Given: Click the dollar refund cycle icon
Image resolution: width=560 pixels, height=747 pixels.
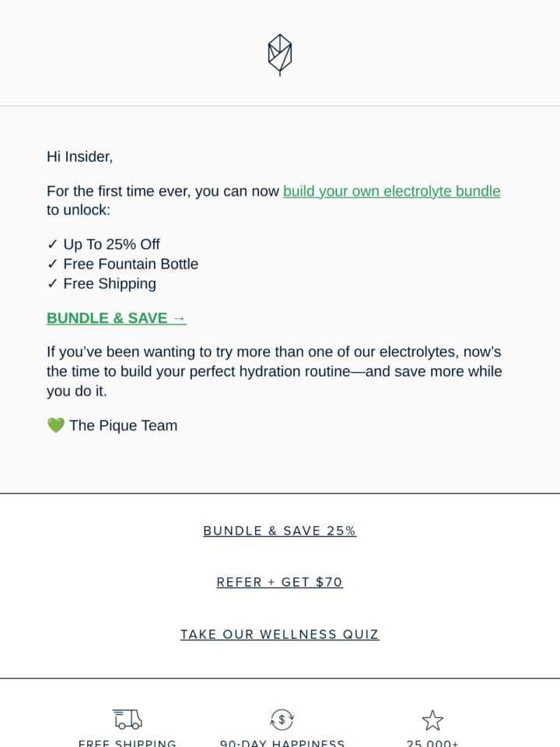Looking at the screenshot, I should 282,719.
